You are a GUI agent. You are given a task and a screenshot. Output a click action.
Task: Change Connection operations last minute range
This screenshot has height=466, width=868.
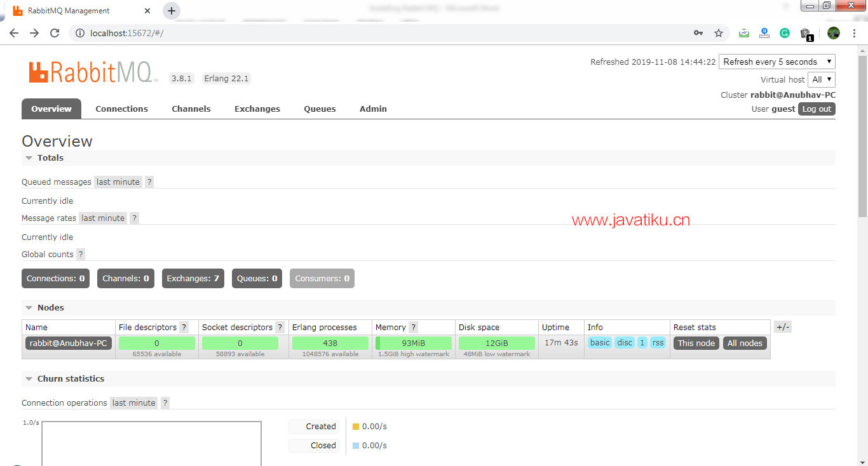[x=133, y=403]
